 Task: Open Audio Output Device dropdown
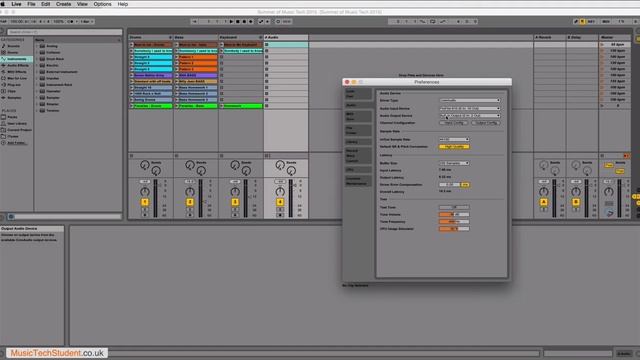(470, 116)
